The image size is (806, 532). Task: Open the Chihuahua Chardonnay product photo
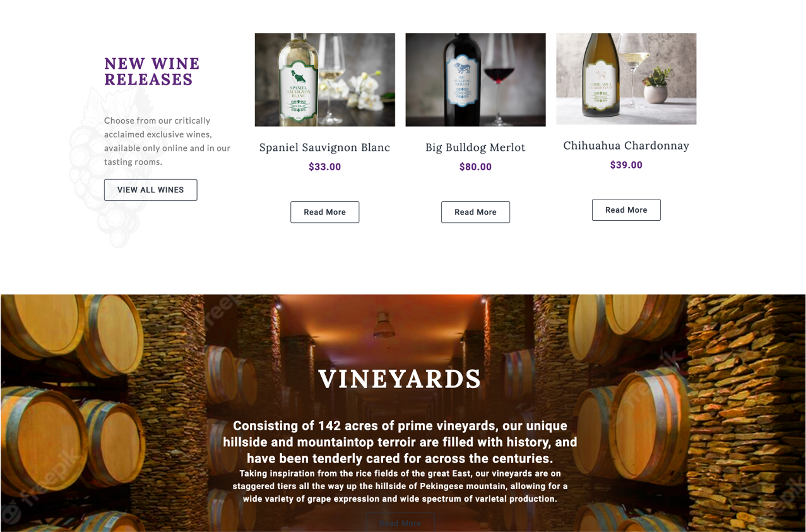(626, 79)
